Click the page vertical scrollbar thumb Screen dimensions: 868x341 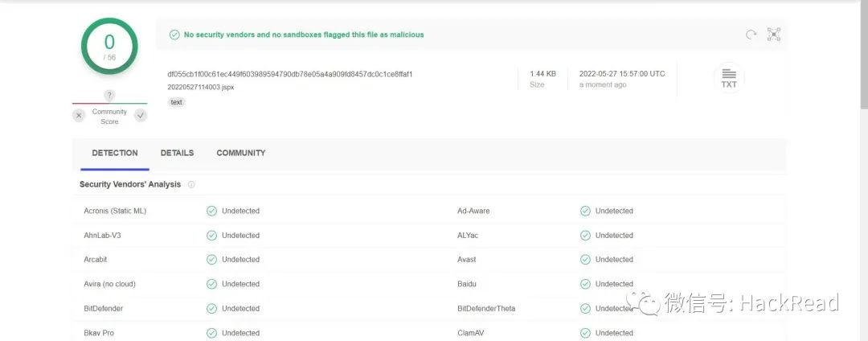click(x=863, y=55)
